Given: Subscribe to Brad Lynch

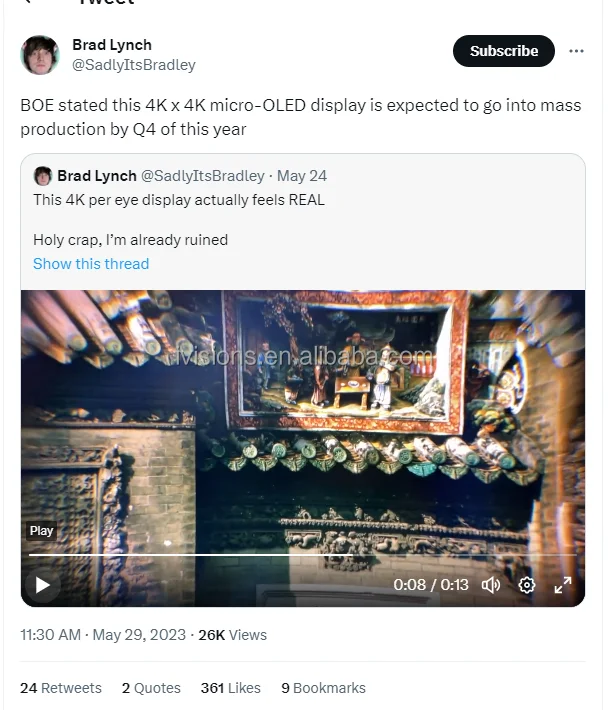Looking at the screenshot, I should click(x=503, y=51).
